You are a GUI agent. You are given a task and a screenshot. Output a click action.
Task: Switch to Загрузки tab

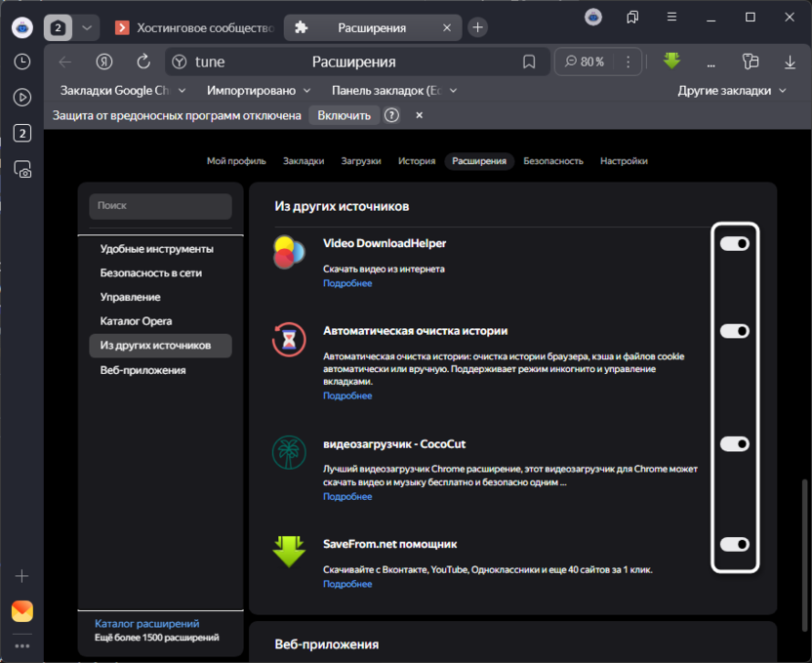click(361, 161)
